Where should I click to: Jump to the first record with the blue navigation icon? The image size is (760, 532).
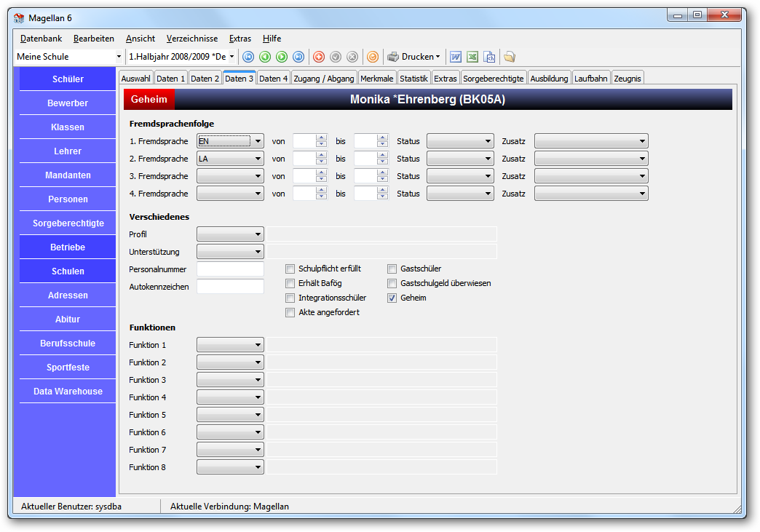(248, 57)
